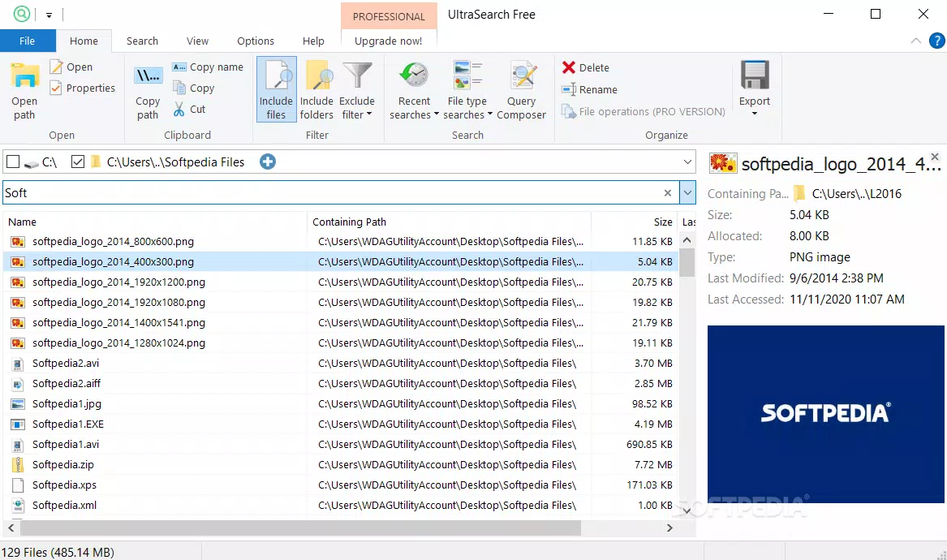
Task: Launch the Query Composer
Action: click(521, 89)
